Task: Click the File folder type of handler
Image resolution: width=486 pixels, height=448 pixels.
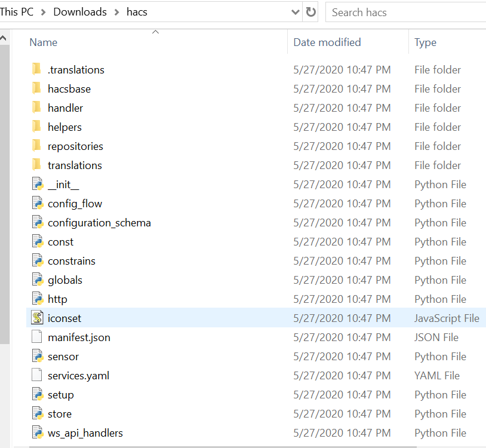Action: click(x=437, y=108)
